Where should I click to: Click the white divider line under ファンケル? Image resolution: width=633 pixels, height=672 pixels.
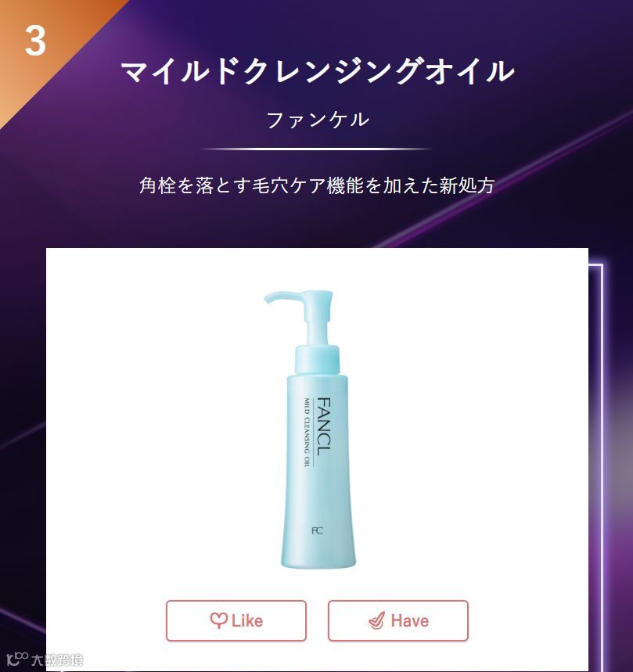point(317,149)
